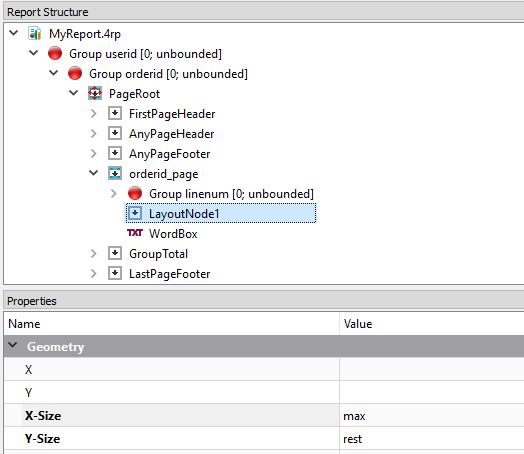The height and width of the screenshot is (454, 524).
Task: Edit the X-Size value 'max'
Action: click(x=432, y=415)
